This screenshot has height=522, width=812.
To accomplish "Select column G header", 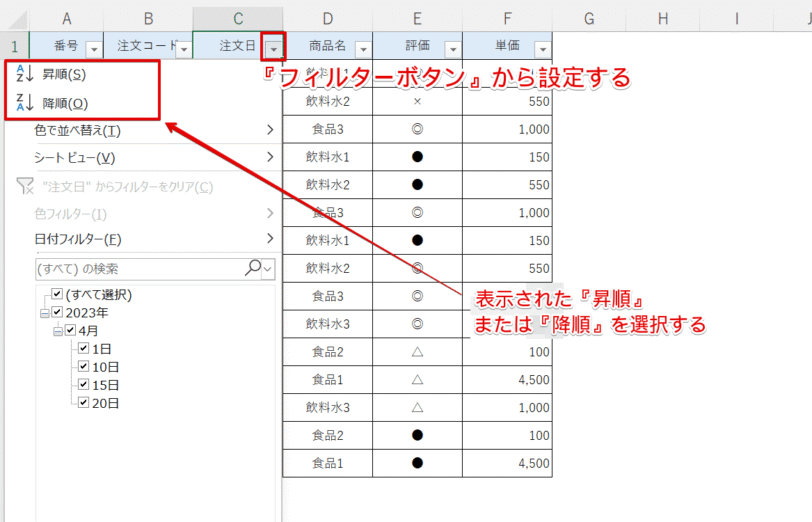I will [589, 19].
